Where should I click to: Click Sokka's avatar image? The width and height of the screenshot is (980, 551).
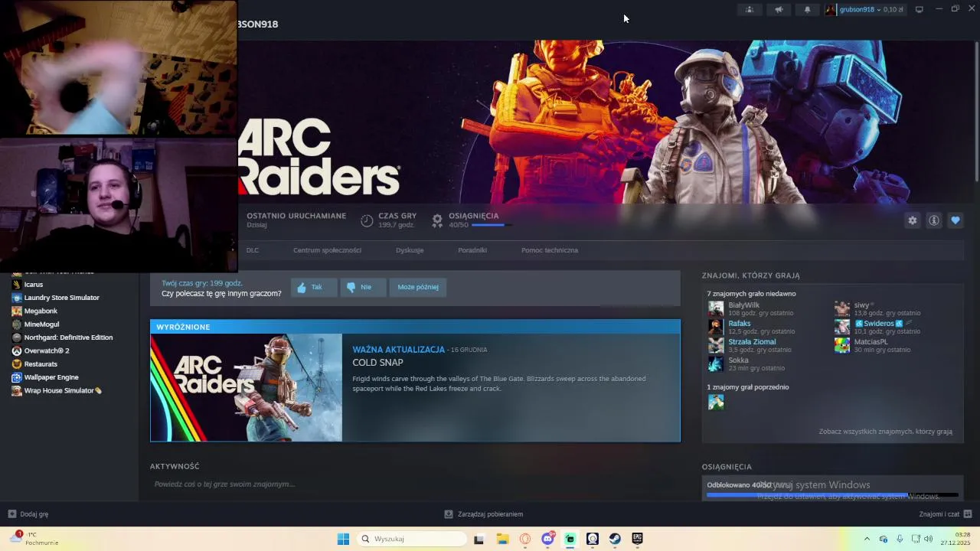pyautogui.click(x=716, y=364)
